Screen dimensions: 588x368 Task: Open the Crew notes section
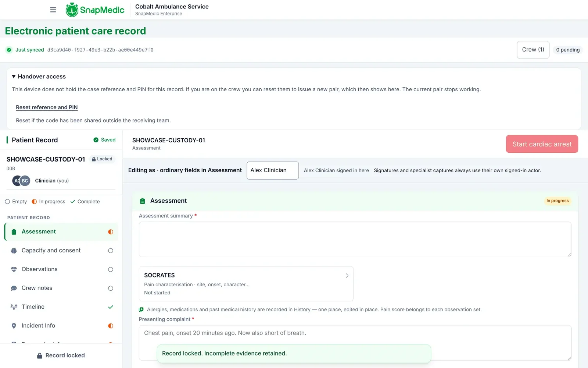[x=61, y=288]
